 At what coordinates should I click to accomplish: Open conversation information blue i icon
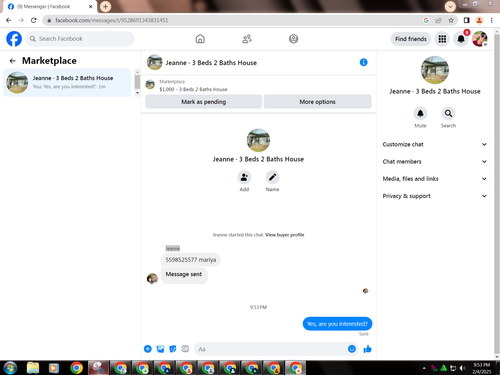click(363, 62)
